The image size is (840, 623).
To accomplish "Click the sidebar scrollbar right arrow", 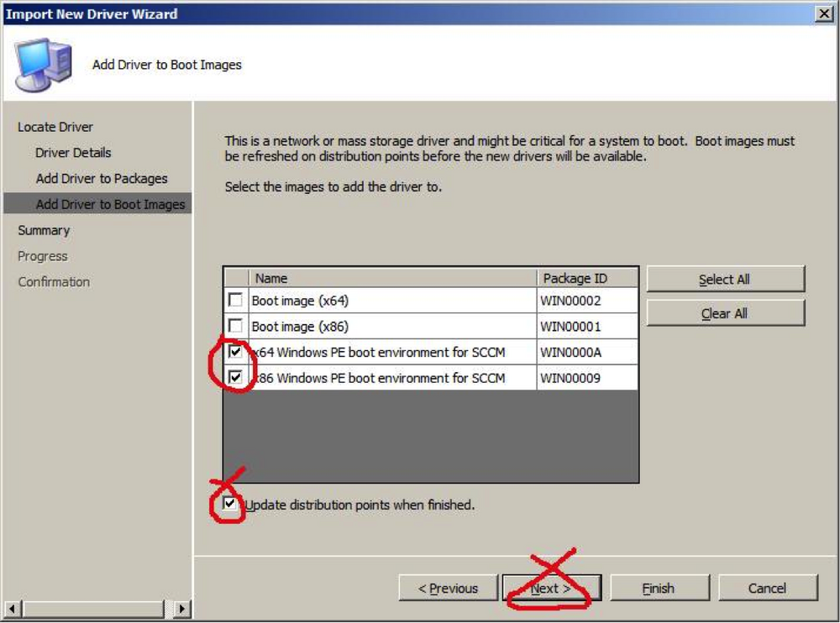I will click(x=182, y=609).
